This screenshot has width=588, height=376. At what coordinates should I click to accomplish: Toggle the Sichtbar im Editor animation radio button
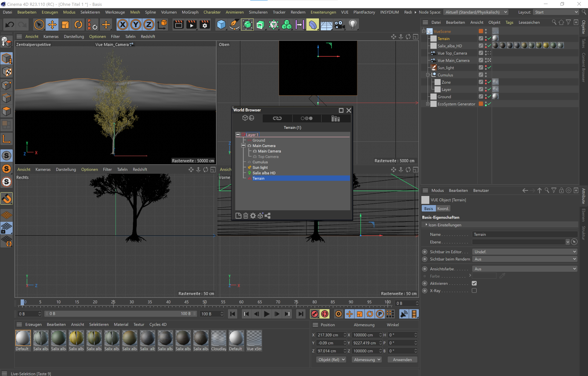tap(425, 252)
